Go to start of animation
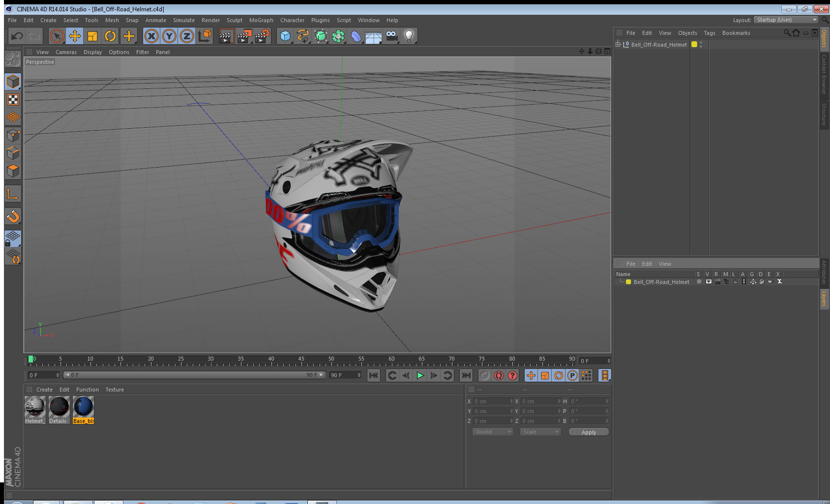830x504 pixels. point(374,375)
